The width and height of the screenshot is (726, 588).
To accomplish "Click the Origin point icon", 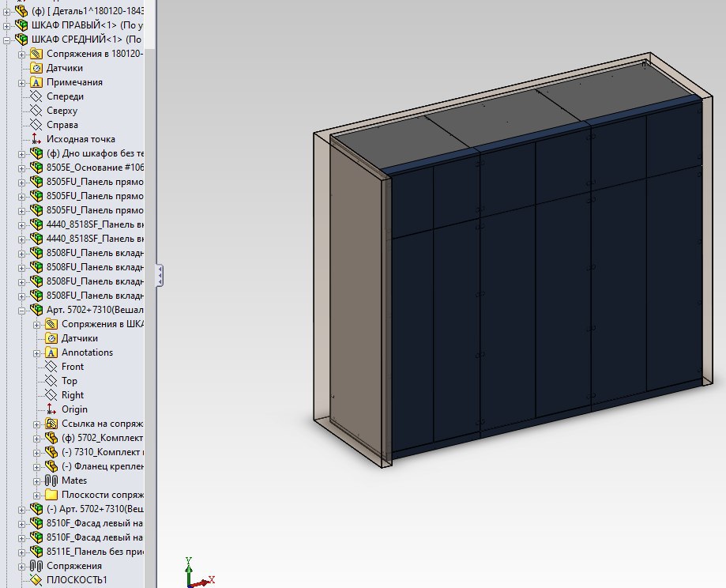I will (51, 409).
